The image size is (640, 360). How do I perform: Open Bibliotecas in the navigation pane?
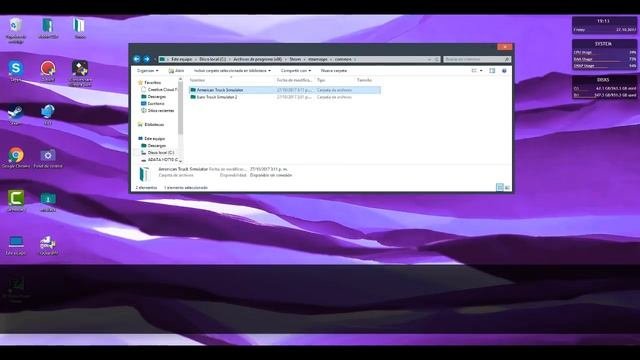151,124
